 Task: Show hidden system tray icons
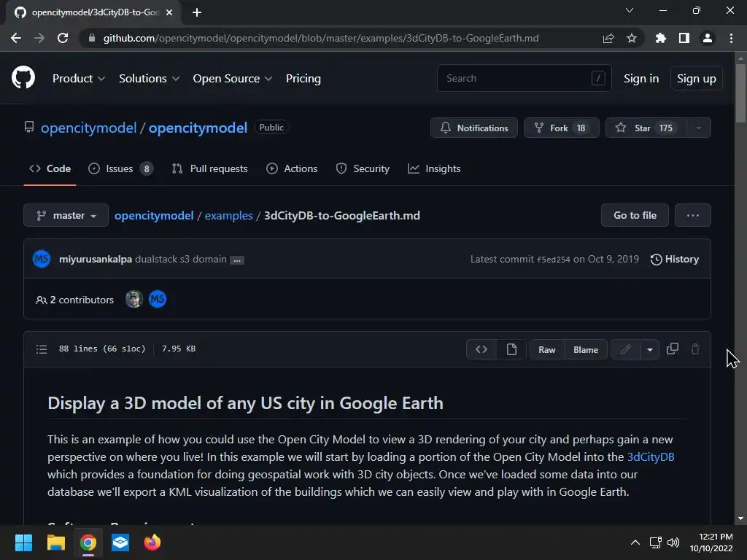click(635, 542)
